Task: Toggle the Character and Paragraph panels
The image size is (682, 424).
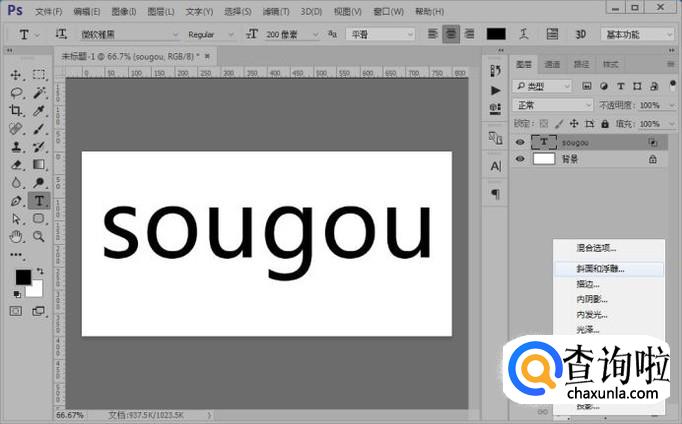Action: [552, 34]
